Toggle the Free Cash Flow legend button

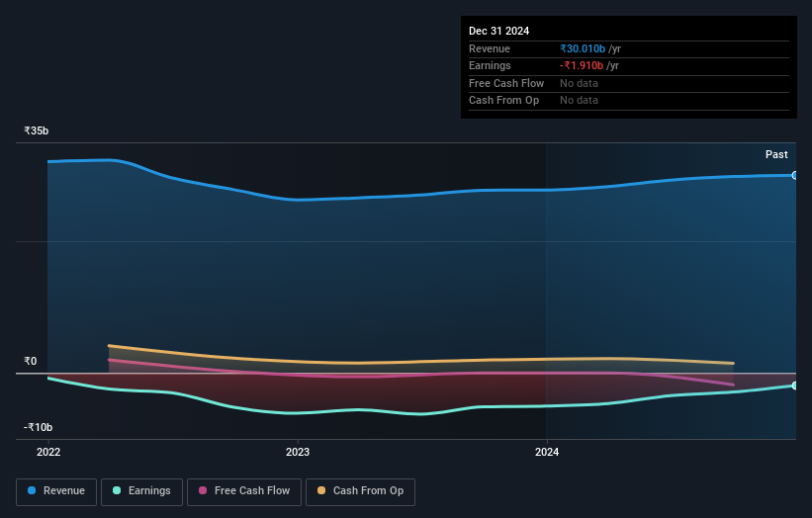pos(244,491)
